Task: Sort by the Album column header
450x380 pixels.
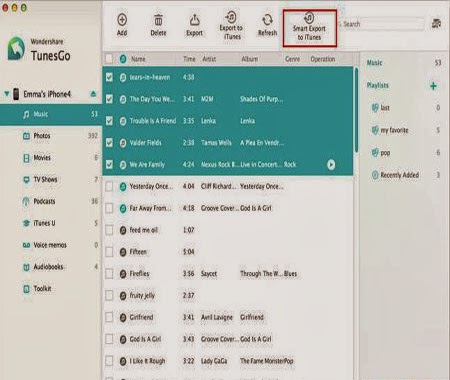Action: 250,59
